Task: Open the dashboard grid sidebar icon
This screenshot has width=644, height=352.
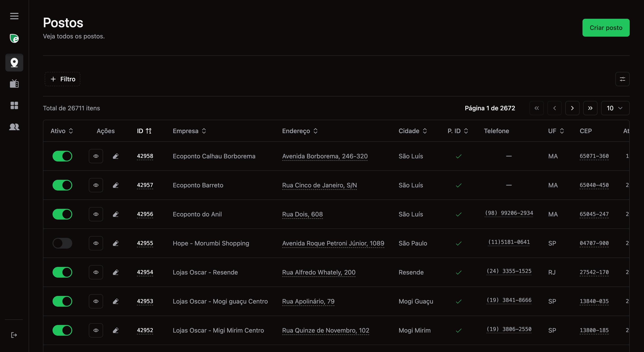Action: pyautogui.click(x=14, y=105)
